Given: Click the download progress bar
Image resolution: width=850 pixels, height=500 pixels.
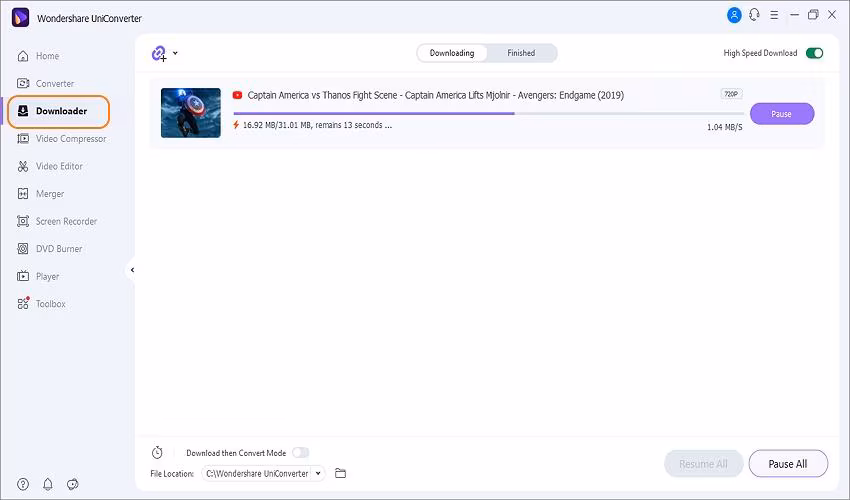Looking at the screenshot, I should point(488,113).
